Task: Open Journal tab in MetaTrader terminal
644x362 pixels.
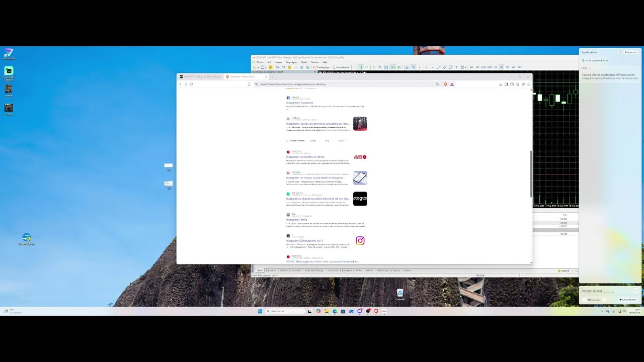Action: tap(408, 270)
